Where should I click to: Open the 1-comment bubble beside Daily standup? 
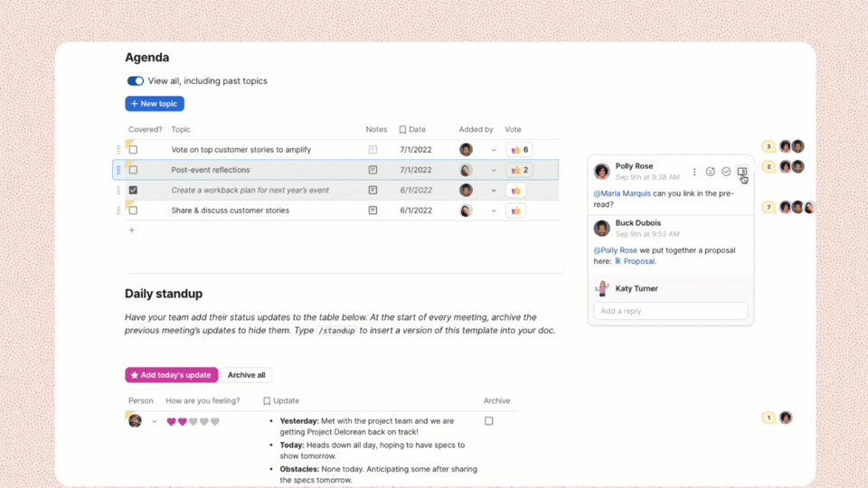coord(769,418)
